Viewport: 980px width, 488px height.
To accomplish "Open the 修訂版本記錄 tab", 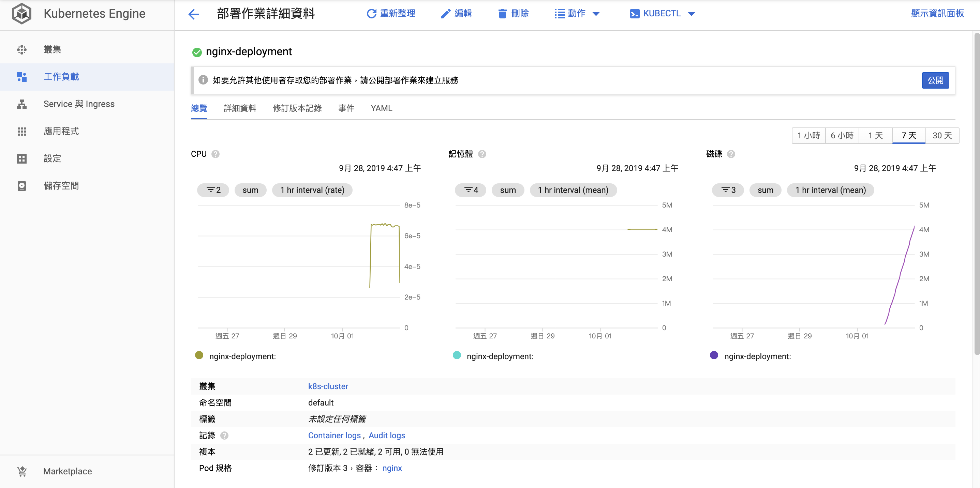I will point(297,108).
